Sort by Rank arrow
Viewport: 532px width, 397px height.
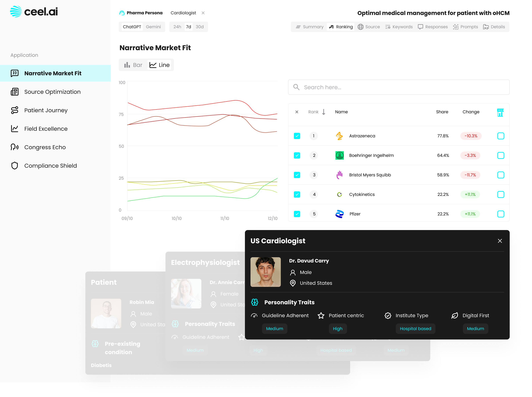323,112
